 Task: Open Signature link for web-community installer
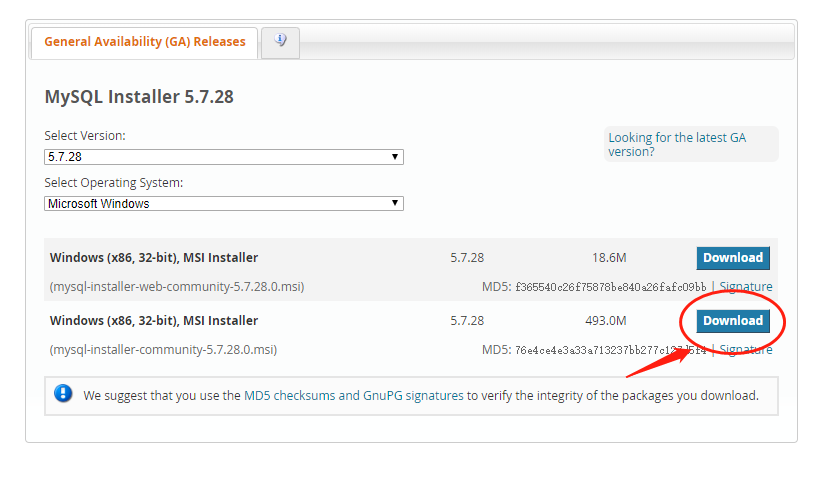[746, 287]
